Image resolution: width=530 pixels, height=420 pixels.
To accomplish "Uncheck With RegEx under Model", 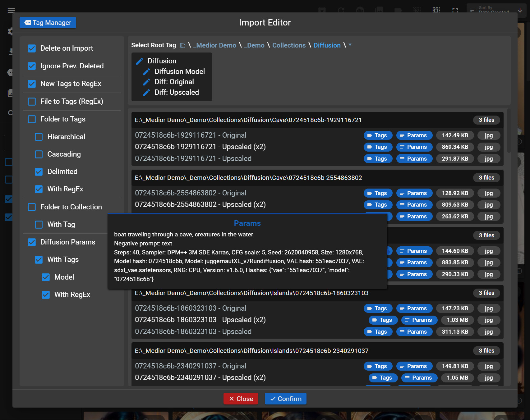I will point(46,295).
